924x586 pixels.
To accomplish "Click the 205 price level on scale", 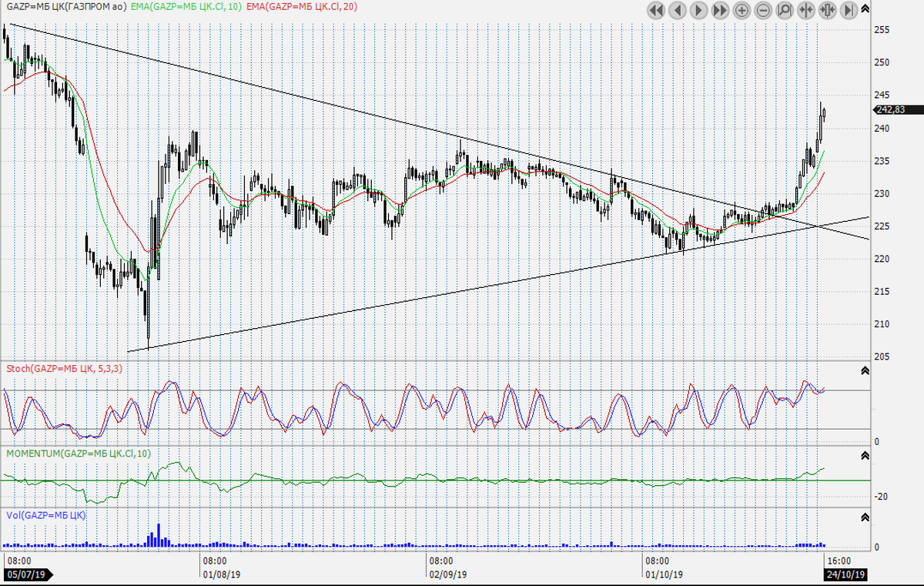I will 883,357.
